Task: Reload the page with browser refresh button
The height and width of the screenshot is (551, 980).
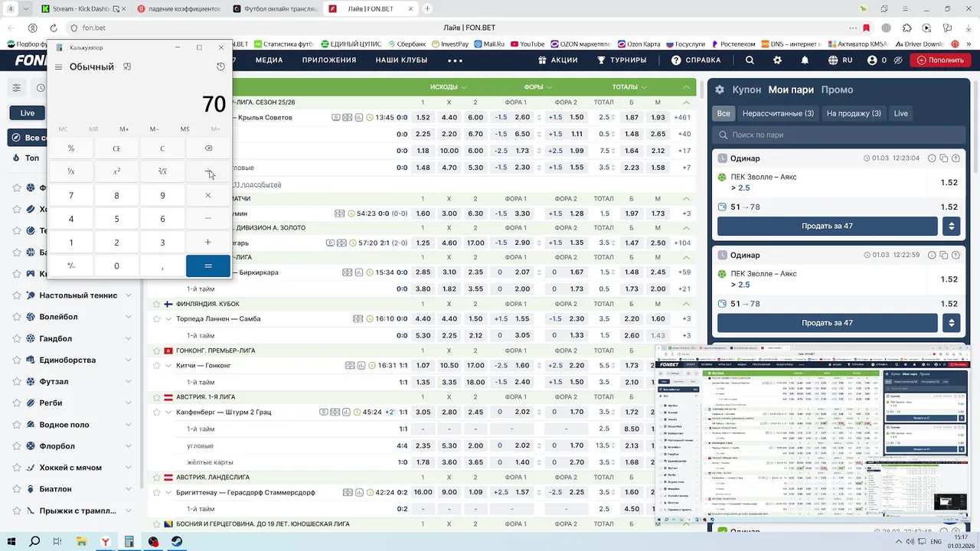Action: 53,28
